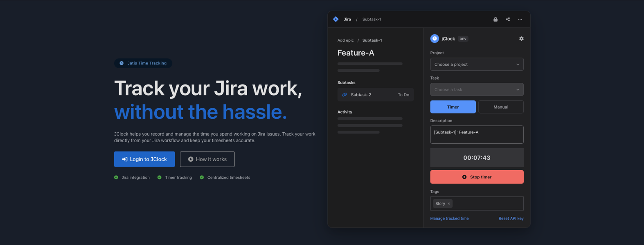Switch to Manual mode
This screenshot has width=644, height=245.
(x=501, y=107)
